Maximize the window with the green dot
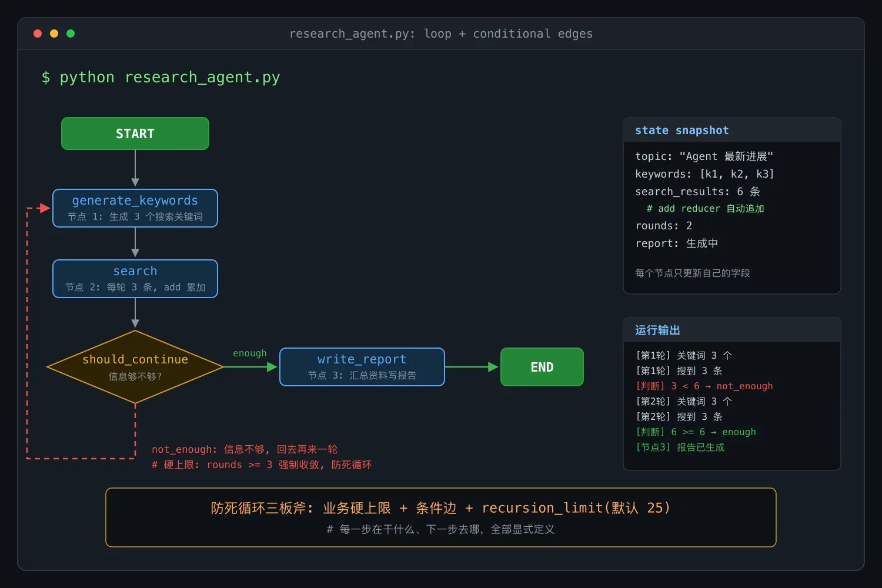The width and height of the screenshot is (882, 588). (x=71, y=34)
